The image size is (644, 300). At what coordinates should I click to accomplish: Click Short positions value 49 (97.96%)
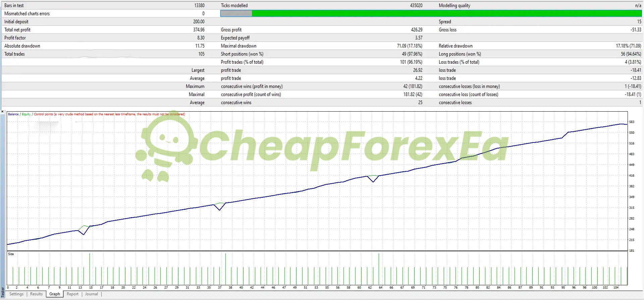pyautogui.click(x=412, y=54)
